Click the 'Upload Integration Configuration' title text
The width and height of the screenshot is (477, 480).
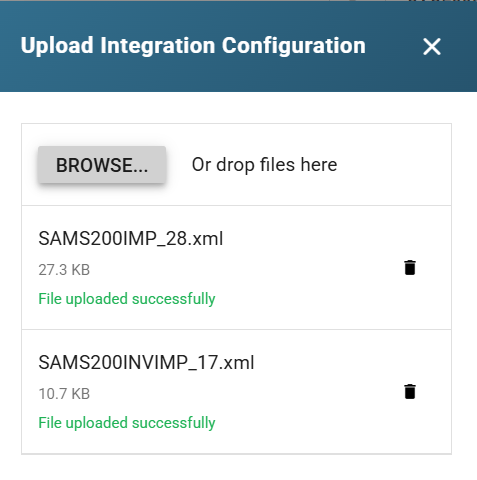(x=193, y=46)
